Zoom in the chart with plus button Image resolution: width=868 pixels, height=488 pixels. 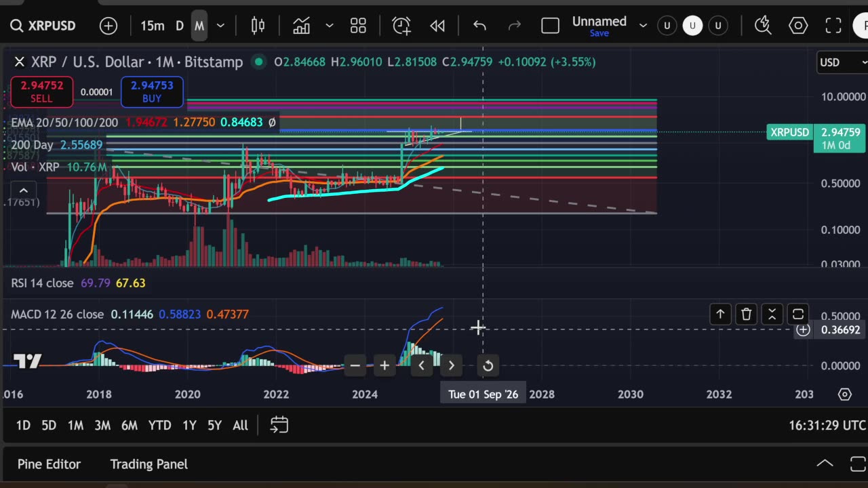pos(384,366)
